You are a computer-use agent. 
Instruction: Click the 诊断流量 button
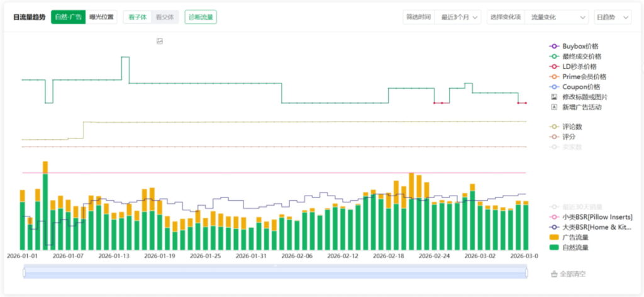201,17
